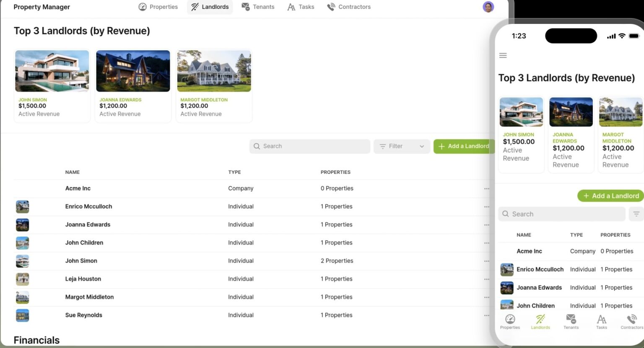Screen dimensions: 644x348
Task: Open the three-dot menu for Acme Inc
Action: [486, 188]
